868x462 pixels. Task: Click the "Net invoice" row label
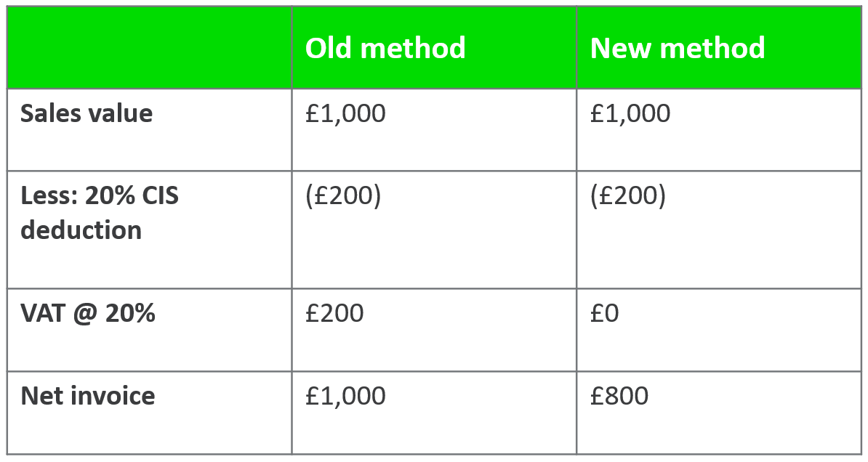pos(88,396)
